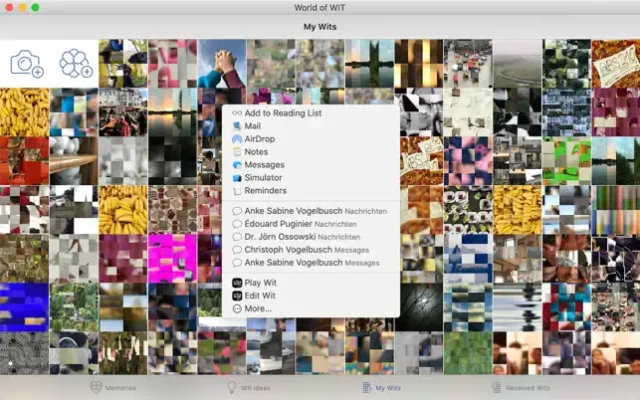Select Play Wit menu entry
Screen dimensions: 640x400
tap(260, 283)
